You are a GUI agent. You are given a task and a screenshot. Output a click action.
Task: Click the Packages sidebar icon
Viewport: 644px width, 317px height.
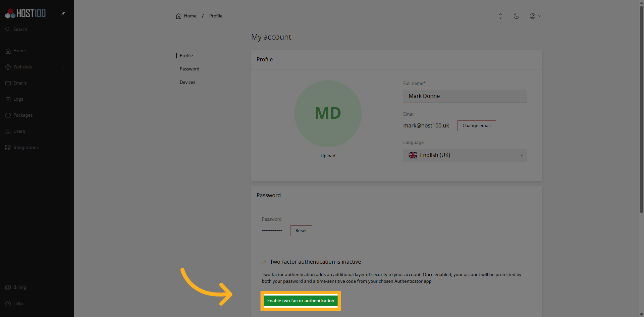8,115
